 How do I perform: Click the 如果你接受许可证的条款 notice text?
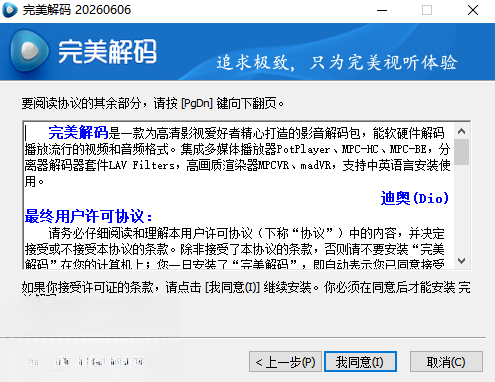point(246,287)
